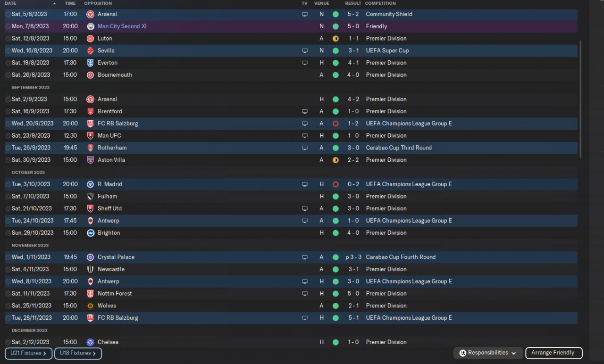Sort fixtures by the Competition column header

[x=380, y=3]
